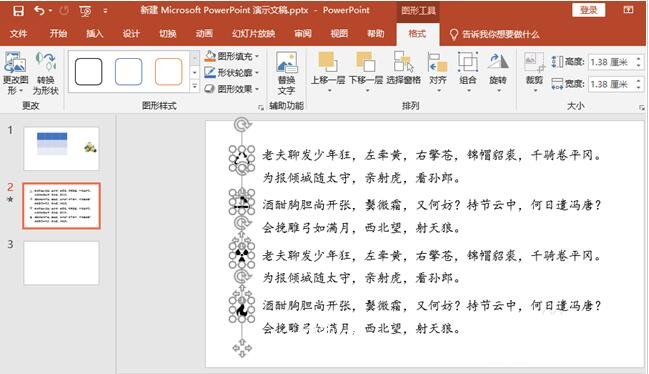Open the 幻灯片放映 ribbon tab
Viewport: 649px width, 374px height.
tap(254, 34)
